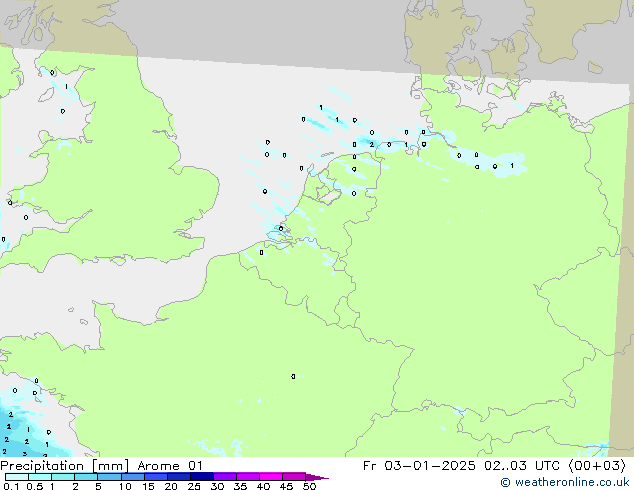Click the '45' legend scale label
This screenshot has width=634, height=490.
(x=286, y=486)
